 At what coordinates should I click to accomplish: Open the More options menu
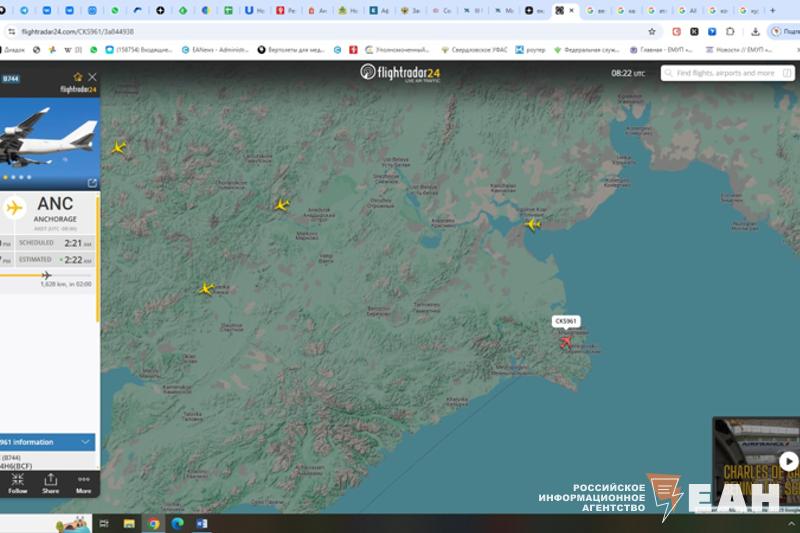[83, 483]
